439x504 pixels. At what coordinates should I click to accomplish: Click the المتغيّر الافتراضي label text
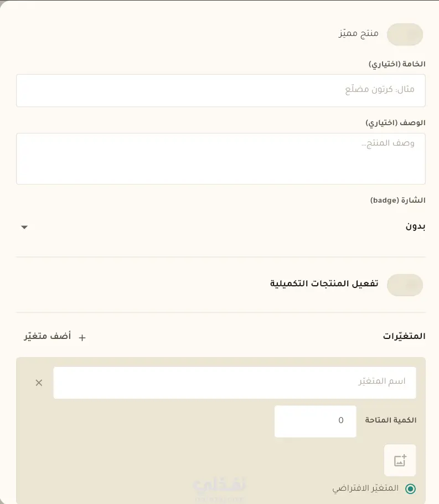pyautogui.click(x=365, y=488)
